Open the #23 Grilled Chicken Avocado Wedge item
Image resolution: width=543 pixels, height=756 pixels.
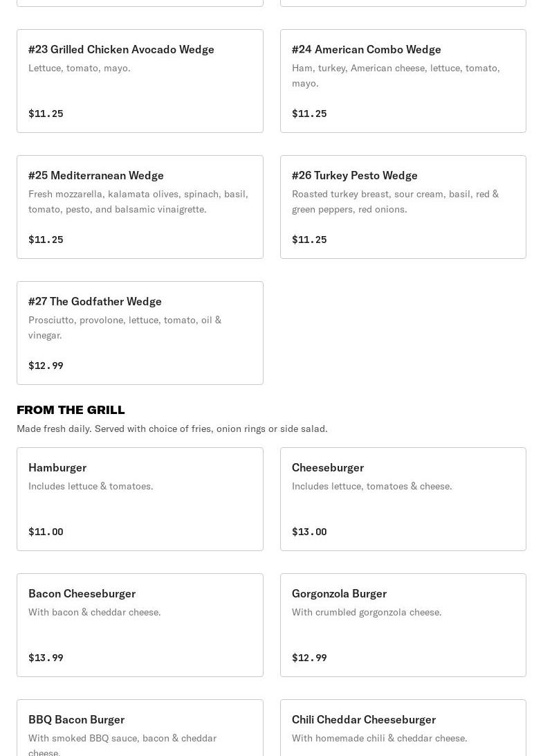(x=140, y=80)
